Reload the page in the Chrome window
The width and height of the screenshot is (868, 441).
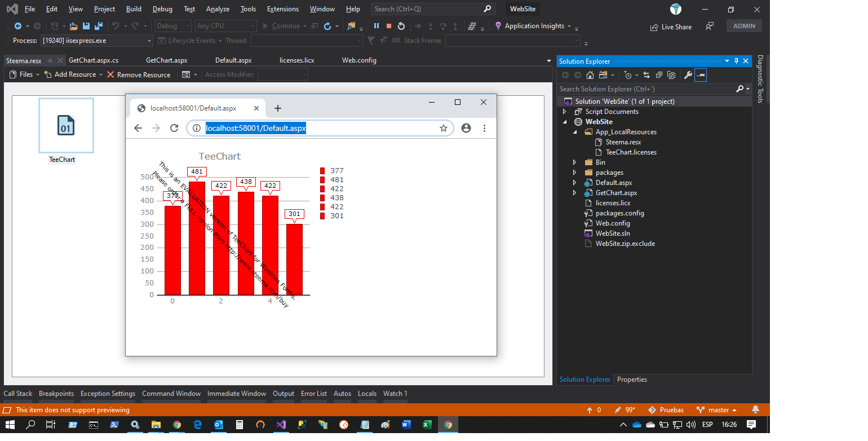point(174,128)
